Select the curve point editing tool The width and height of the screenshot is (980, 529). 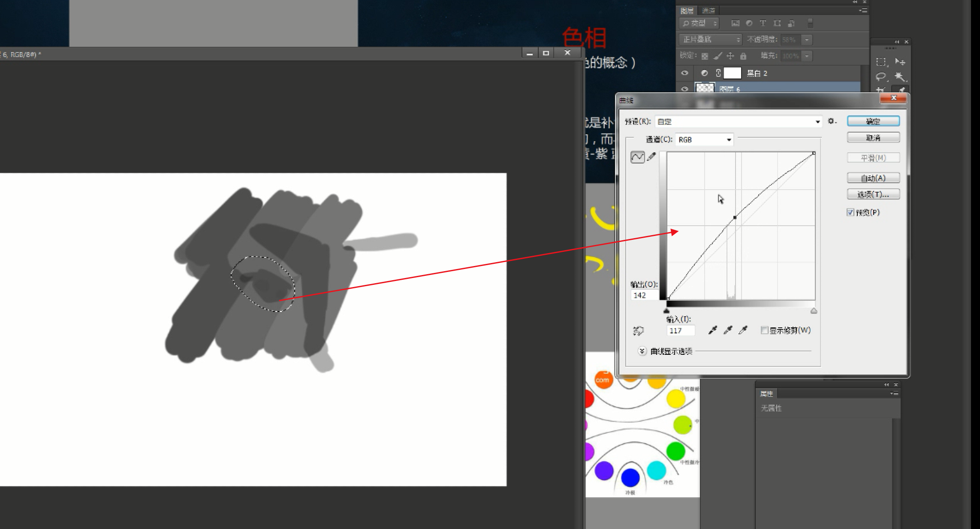(637, 157)
